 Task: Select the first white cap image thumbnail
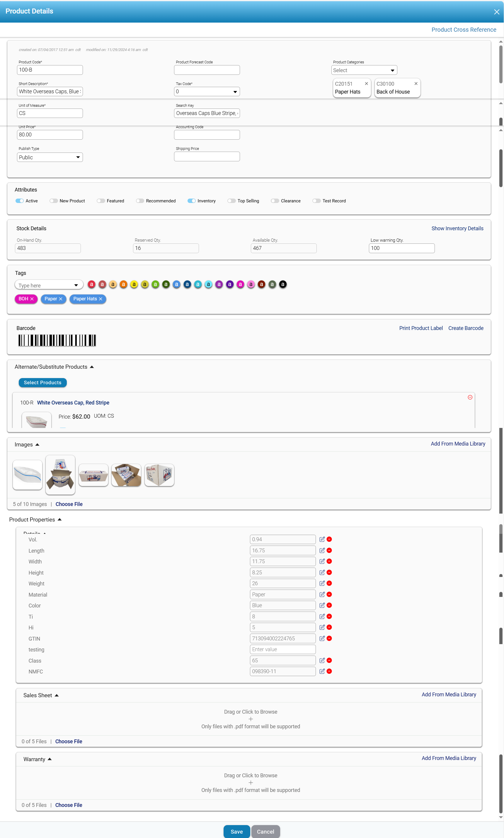[28, 475]
